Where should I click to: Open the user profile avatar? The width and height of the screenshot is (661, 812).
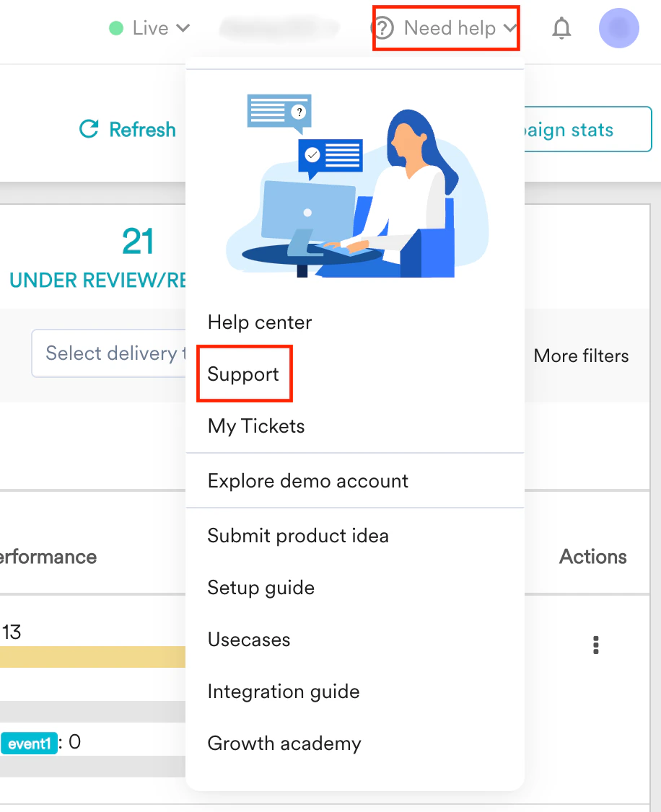pyautogui.click(x=618, y=28)
